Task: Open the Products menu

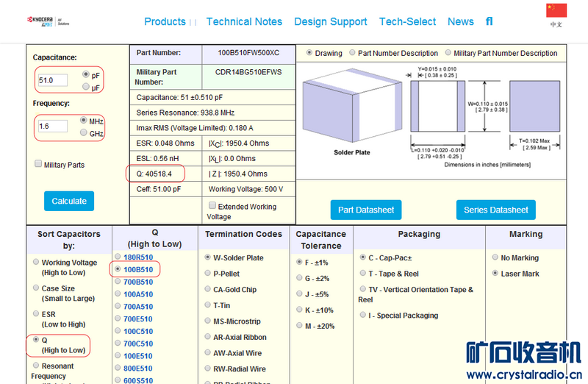Action: (165, 21)
